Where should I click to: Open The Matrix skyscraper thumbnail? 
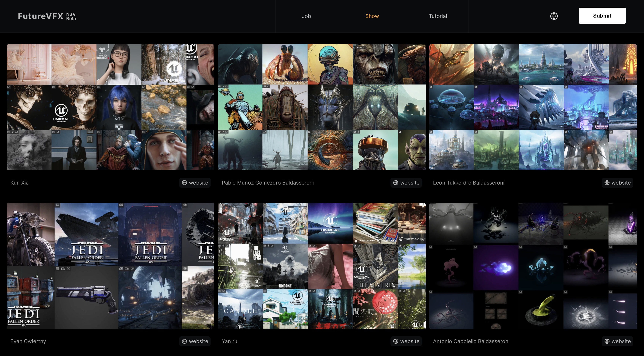(375, 266)
